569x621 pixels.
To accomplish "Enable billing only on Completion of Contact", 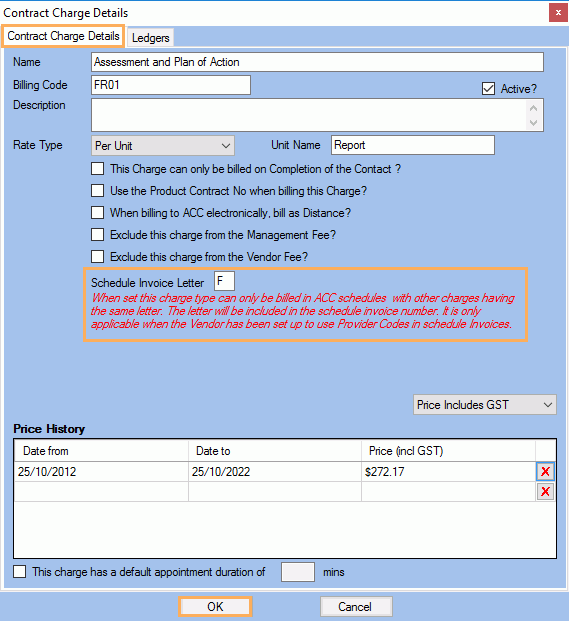I will point(97,169).
